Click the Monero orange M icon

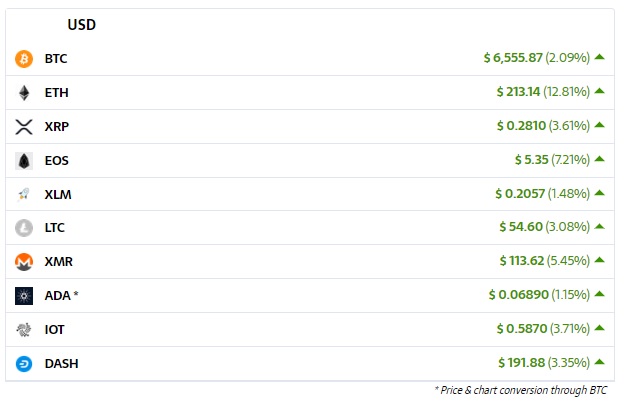[24, 262]
